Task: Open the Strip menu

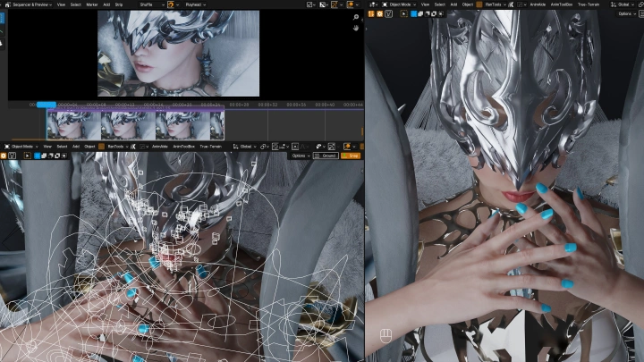Action: [119, 4]
